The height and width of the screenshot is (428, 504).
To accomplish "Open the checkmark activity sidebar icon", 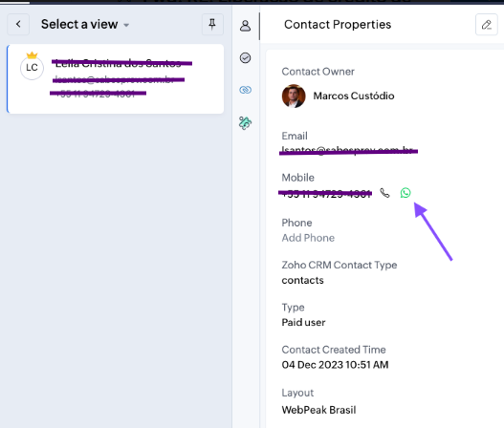I will [245, 57].
